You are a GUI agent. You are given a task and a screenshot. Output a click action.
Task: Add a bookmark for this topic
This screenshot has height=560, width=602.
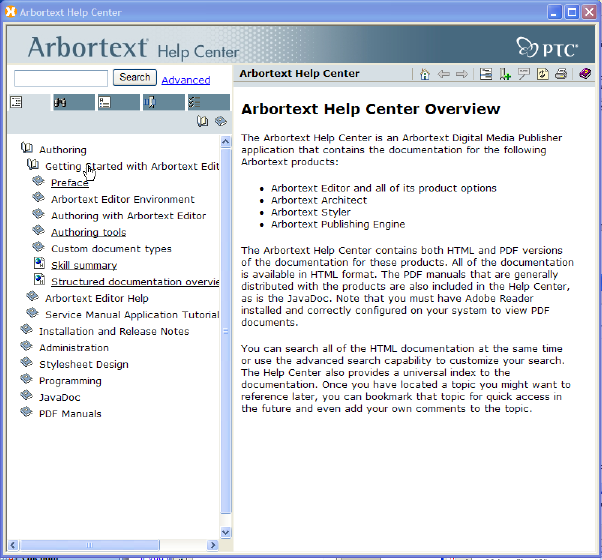505,74
